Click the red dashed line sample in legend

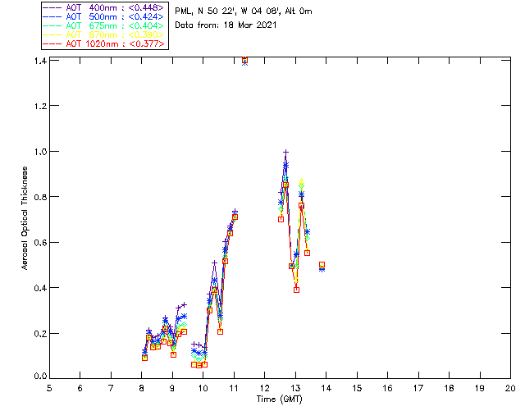pyautogui.click(x=52, y=43)
